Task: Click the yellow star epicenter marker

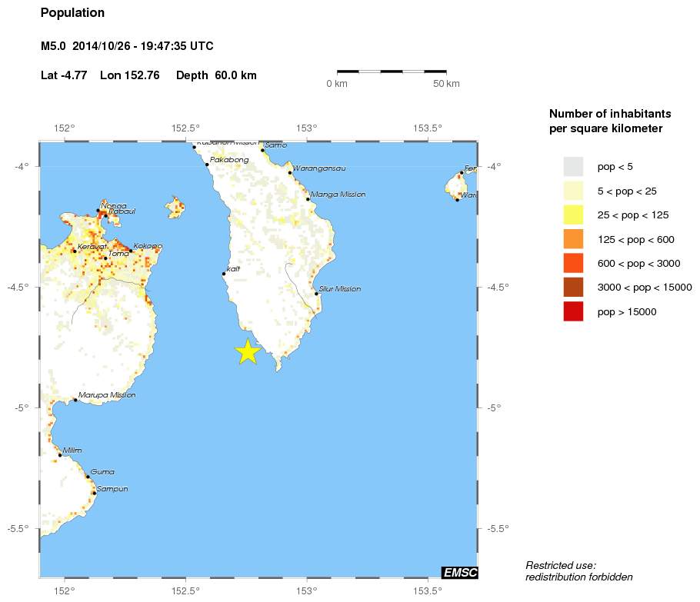Action: (247, 351)
